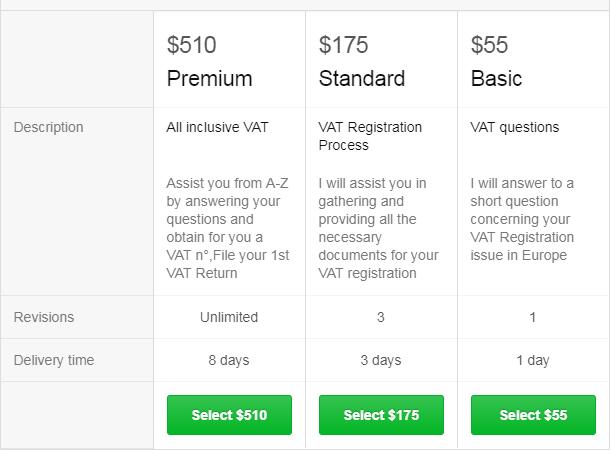Click the Revisions row label

point(44,317)
